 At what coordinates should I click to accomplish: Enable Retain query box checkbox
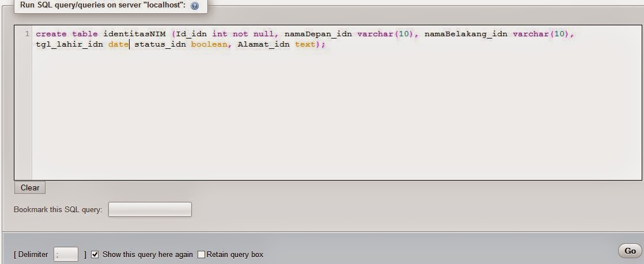click(201, 254)
